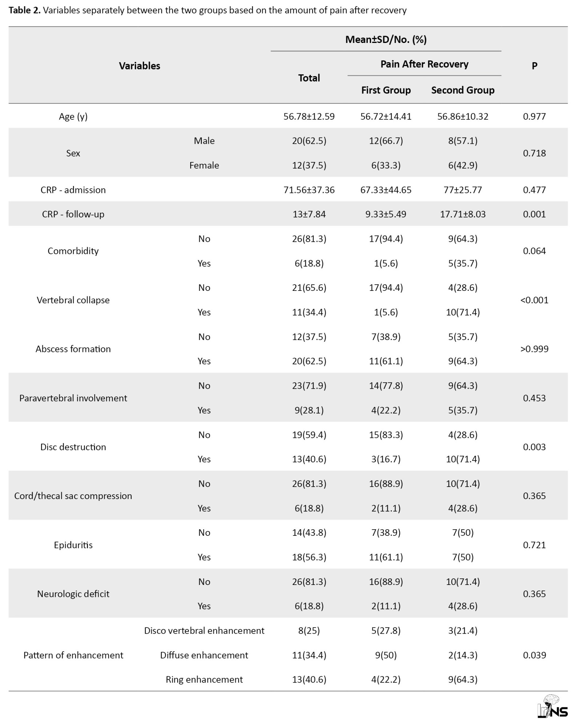Image resolution: width=582 pixels, height=728 pixels.
Task: Click the Age (y) row label
Action: coord(73,116)
